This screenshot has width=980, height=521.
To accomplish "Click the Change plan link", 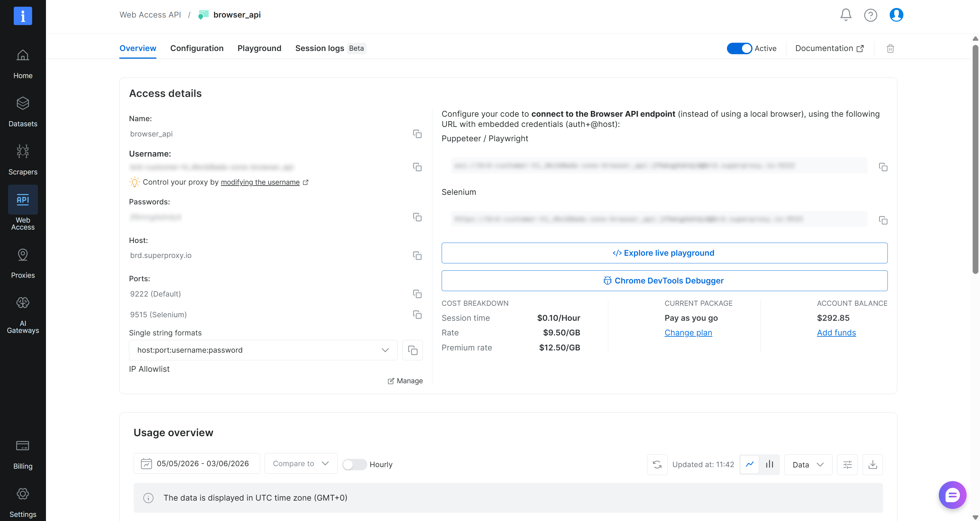I will coord(688,333).
